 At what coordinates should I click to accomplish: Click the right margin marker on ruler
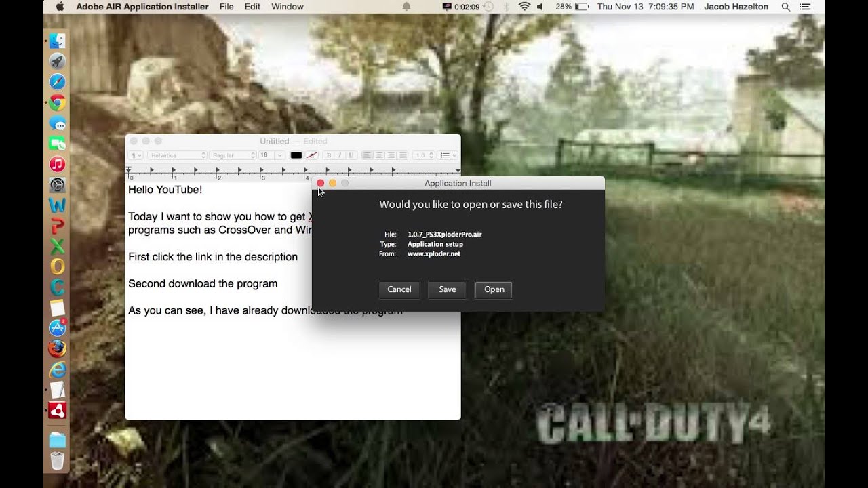coord(458,170)
